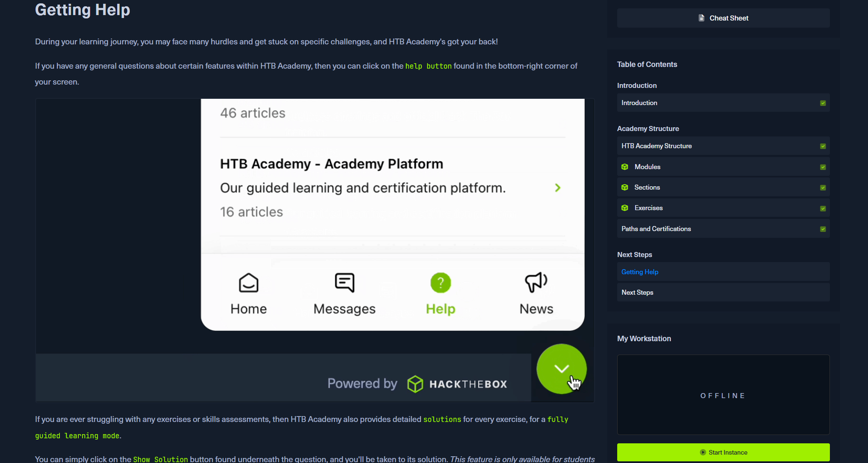868x463 pixels.
Task: Select the Getting Help section entry
Action: [x=640, y=272]
